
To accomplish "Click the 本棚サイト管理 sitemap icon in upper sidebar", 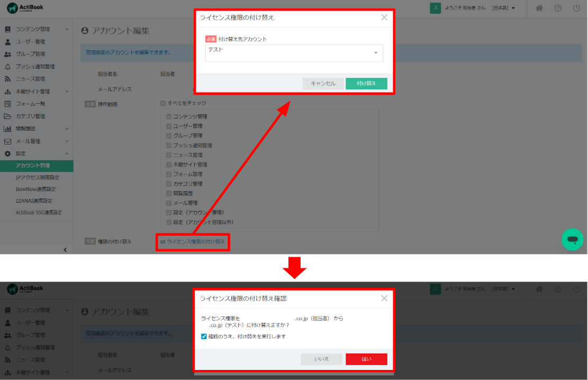I will click(7, 92).
